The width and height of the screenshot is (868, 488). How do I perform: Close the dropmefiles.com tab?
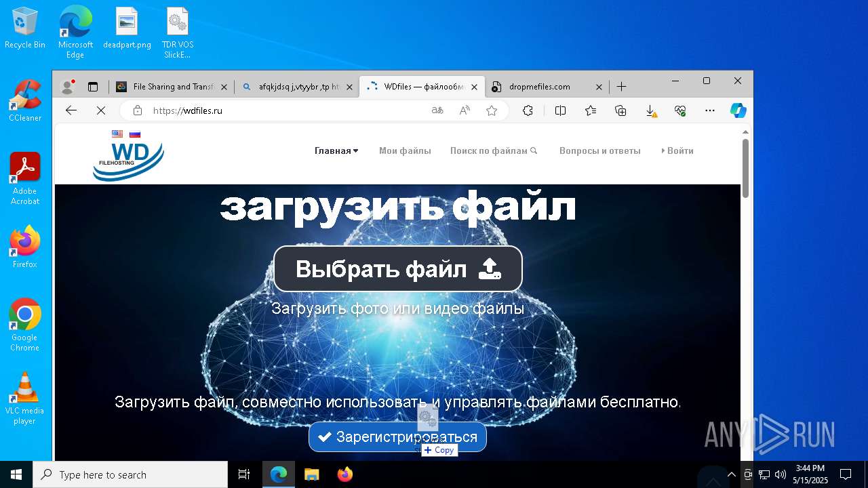[599, 87]
